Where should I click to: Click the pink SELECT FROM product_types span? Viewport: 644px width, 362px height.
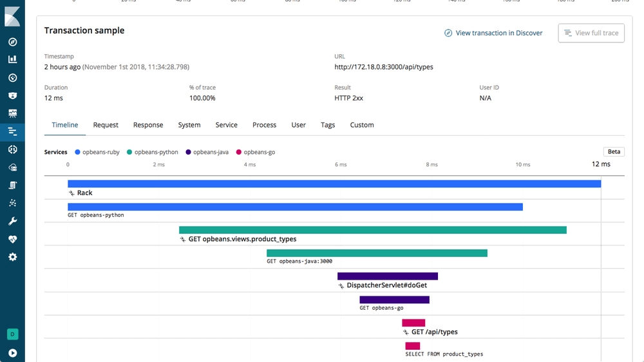pos(413,346)
